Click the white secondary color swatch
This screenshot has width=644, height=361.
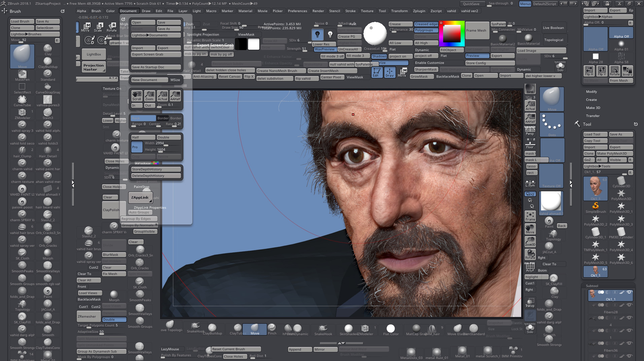pos(253,44)
